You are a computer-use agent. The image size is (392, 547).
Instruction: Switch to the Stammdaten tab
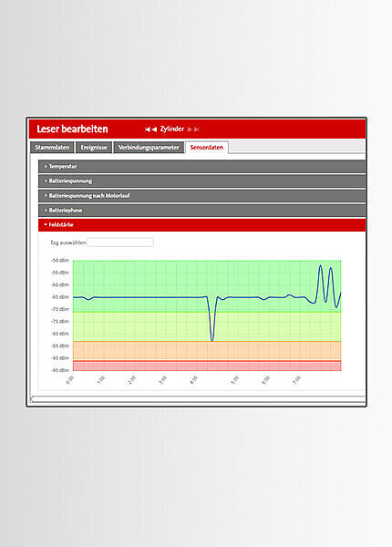point(52,147)
